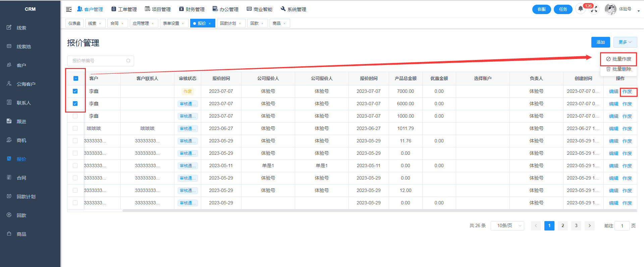Uncheck the first 李鑫 row with 7000.00
644x267 pixels.
(75, 91)
